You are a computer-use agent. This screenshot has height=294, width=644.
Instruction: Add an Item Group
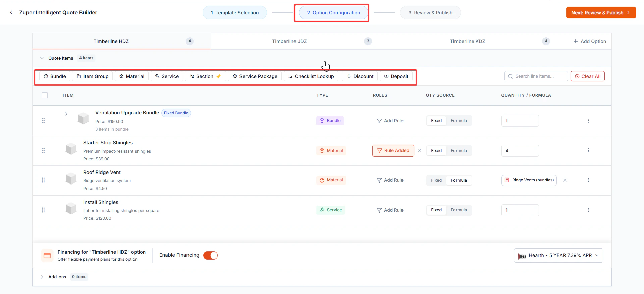tap(93, 76)
